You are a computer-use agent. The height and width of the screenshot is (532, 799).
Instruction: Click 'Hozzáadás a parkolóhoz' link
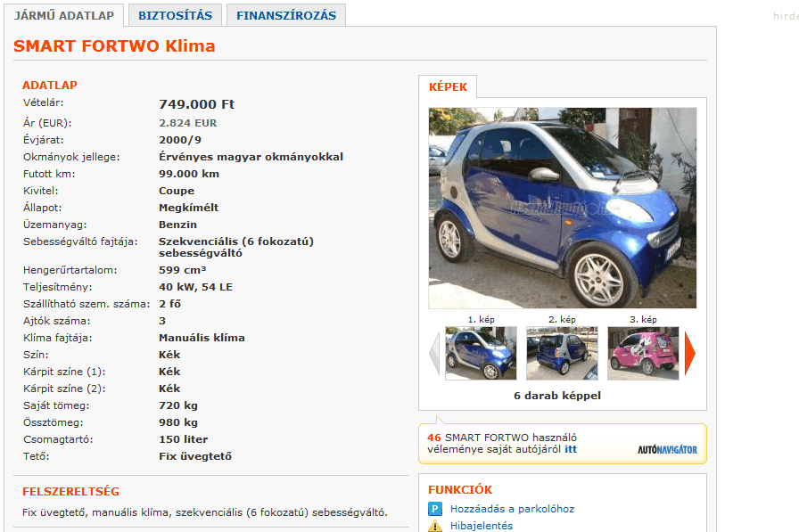[512, 509]
